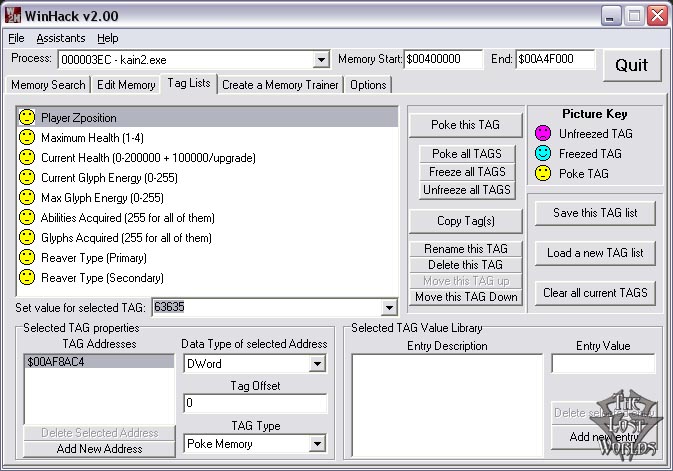Open the TAG Type Poke Memory dropdown
This screenshot has width=673, height=471.
(x=317, y=444)
